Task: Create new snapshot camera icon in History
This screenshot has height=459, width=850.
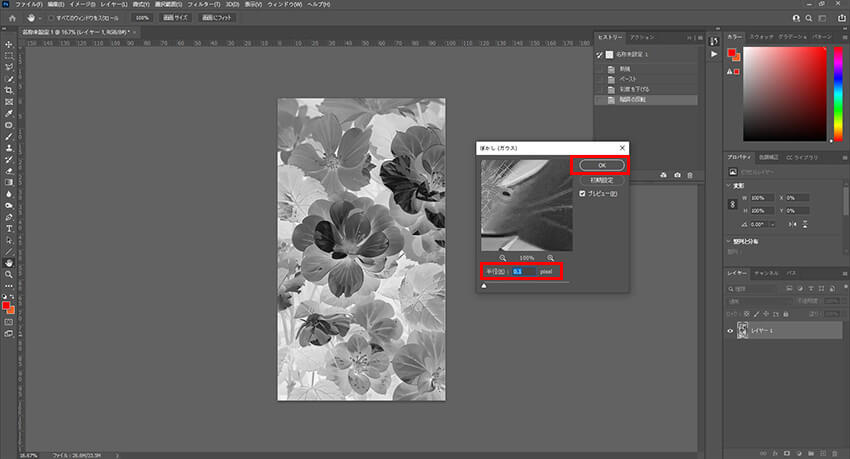Action: pos(677,175)
